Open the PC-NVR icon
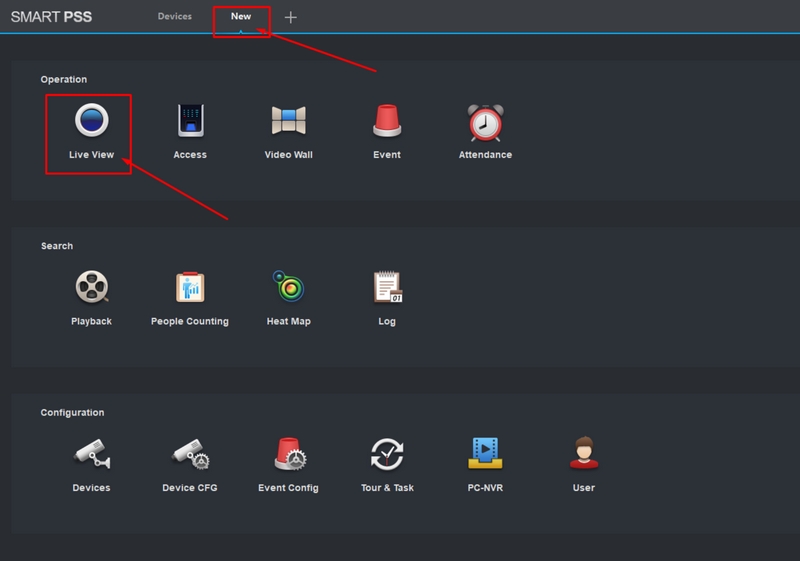This screenshot has height=561, width=800. coord(485,454)
